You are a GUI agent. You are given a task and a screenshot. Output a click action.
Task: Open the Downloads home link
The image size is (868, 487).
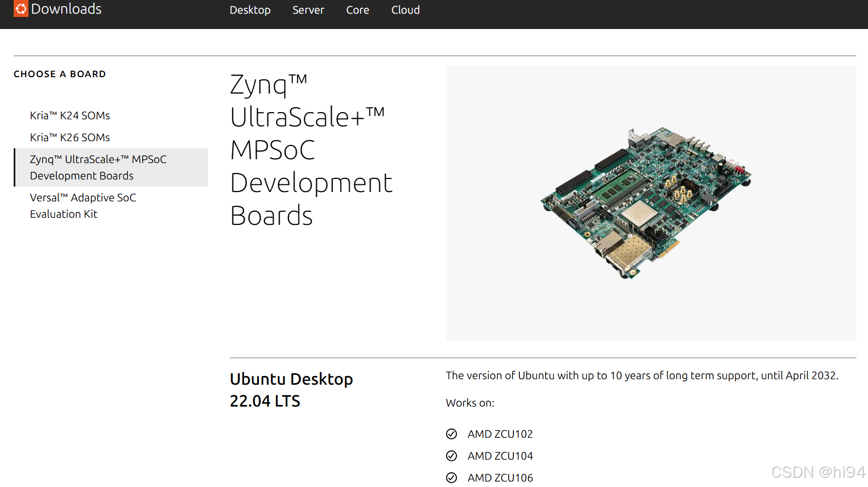coord(66,9)
